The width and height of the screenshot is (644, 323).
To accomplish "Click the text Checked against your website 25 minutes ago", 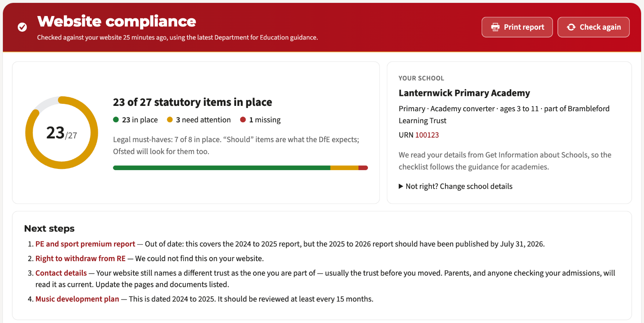I will pyautogui.click(x=178, y=37).
